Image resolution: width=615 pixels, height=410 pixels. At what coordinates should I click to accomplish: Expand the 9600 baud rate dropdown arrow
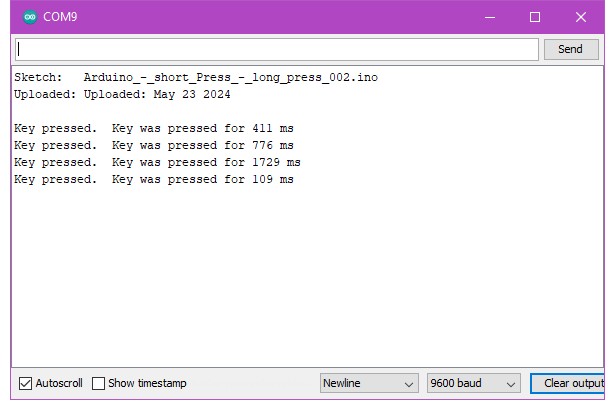pyautogui.click(x=511, y=383)
